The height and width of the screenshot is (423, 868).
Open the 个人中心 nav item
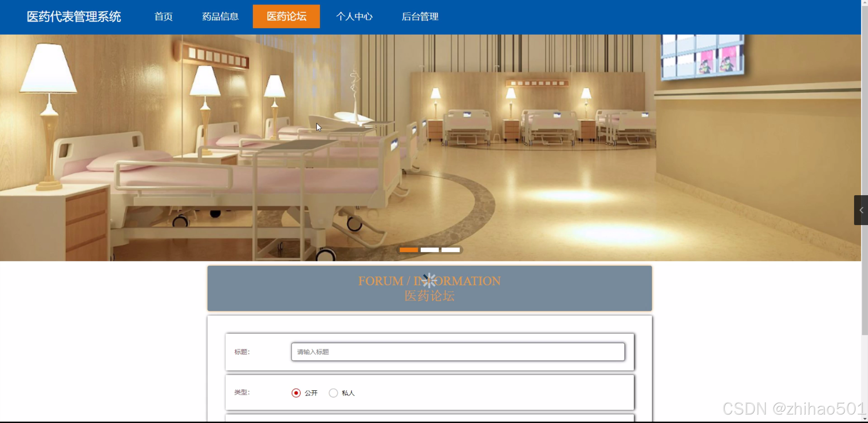pyautogui.click(x=354, y=16)
